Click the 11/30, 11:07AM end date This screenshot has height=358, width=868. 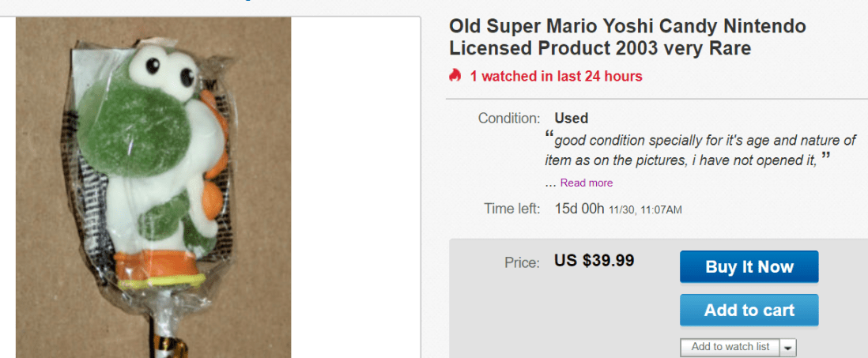(645, 209)
